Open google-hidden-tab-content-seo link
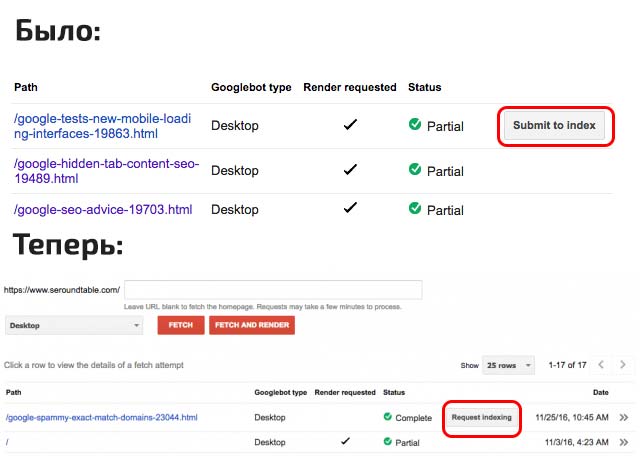 (105, 170)
